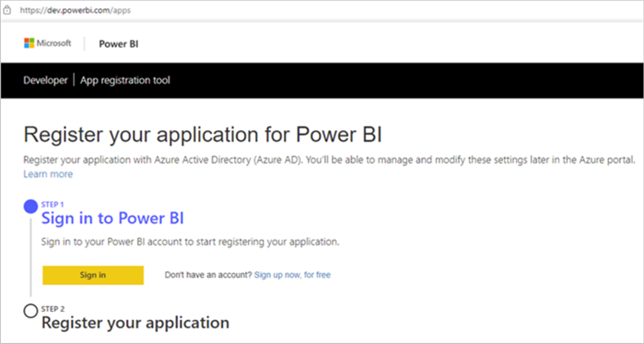Open the Developer menu item

45,80
